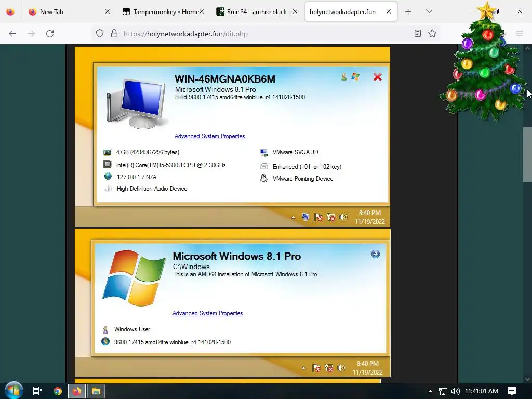Screen dimensions: 532x399
Task: Reload the page with the refresh icon
Action: [50, 34]
